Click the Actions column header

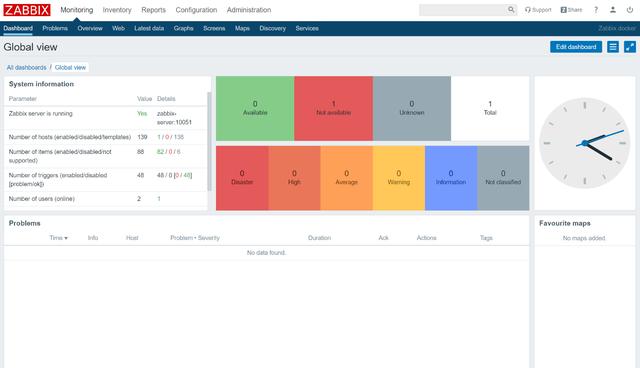427,238
